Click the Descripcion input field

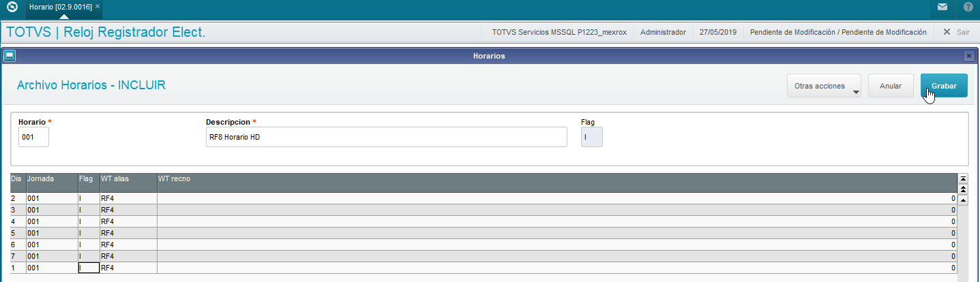386,137
